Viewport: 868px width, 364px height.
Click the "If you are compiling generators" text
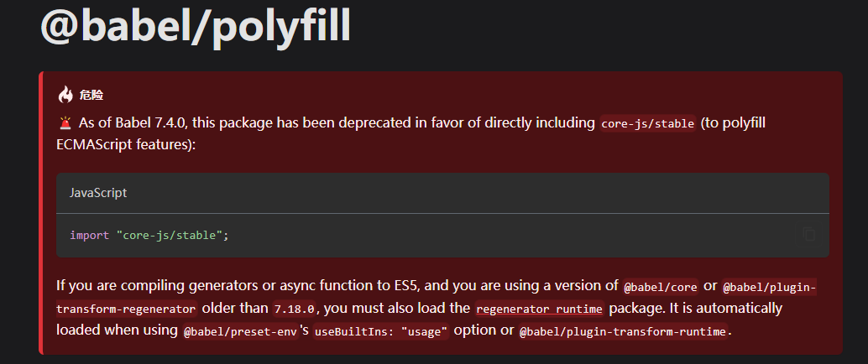[168, 285]
